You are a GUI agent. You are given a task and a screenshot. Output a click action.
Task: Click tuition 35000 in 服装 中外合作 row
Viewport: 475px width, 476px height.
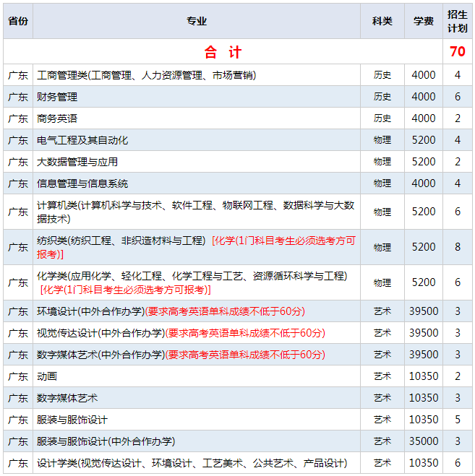pos(424,441)
